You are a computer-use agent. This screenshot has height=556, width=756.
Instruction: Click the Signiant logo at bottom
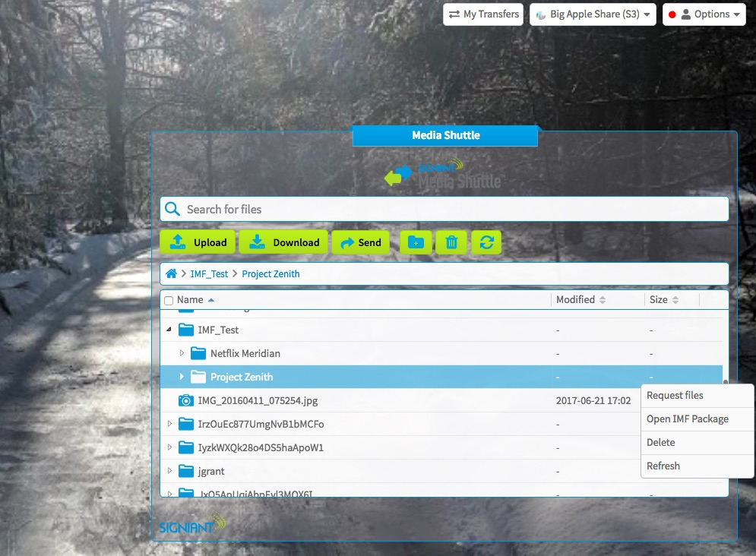tap(191, 525)
